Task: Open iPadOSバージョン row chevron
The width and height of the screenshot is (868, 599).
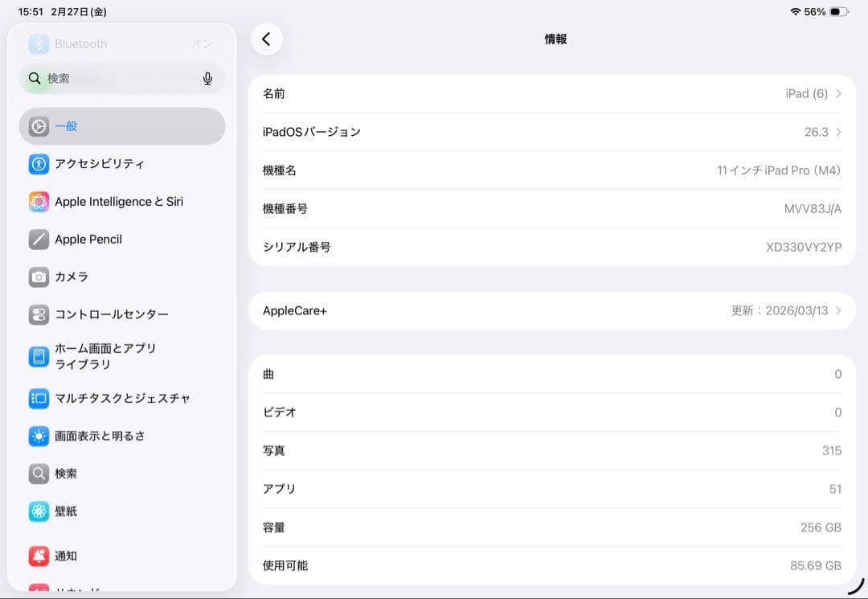Action: pyautogui.click(x=838, y=132)
